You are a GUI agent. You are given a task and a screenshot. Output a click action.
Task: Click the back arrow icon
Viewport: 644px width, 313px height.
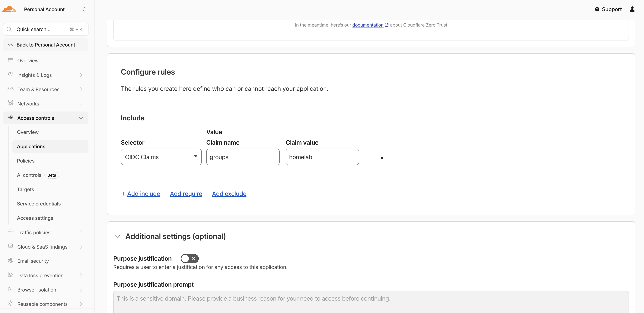[x=11, y=45]
